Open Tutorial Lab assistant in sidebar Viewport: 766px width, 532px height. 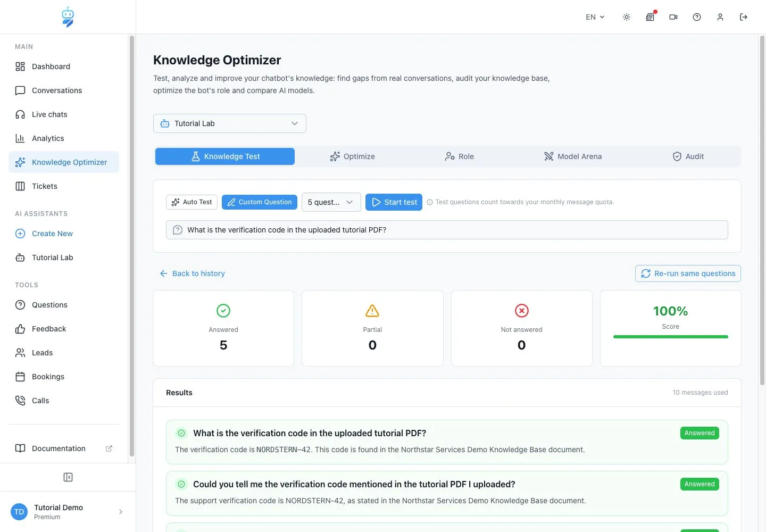click(64, 257)
